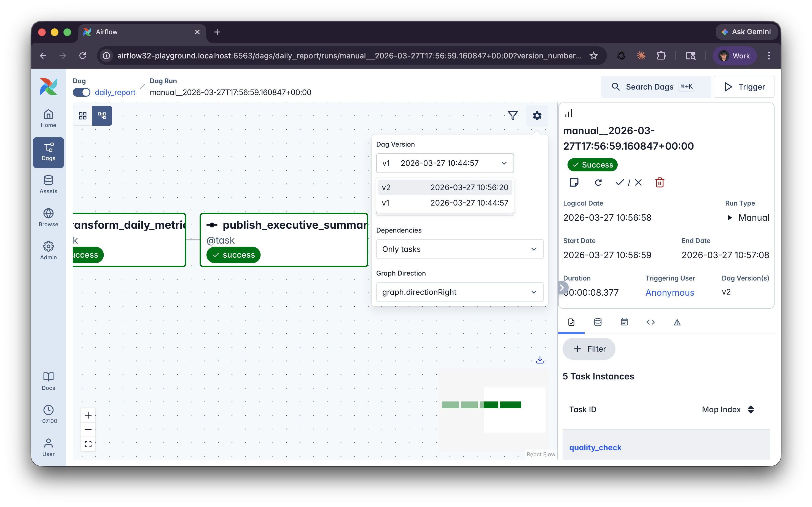Click Ask Gemini button
The height and width of the screenshot is (507, 812).
[747, 32]
